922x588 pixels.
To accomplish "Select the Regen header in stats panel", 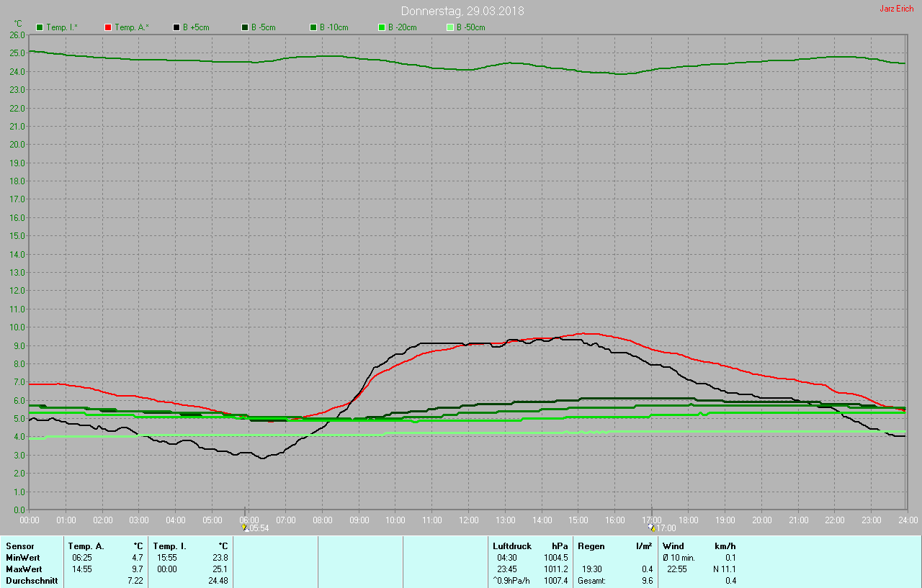I will click(x=591, y=546).
